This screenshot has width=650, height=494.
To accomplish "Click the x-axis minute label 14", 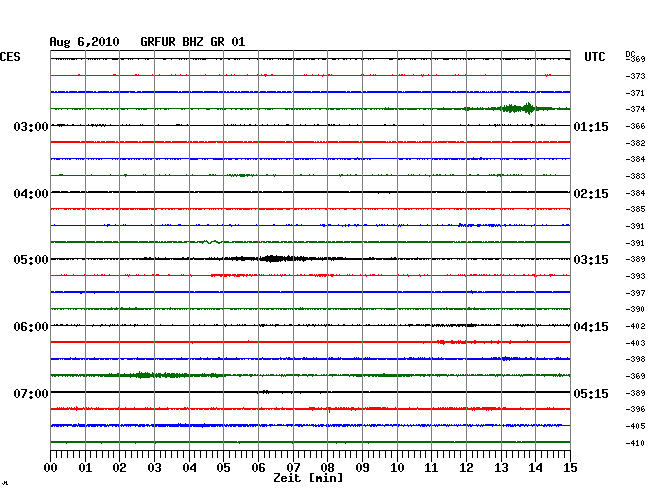I will click(535, 468).
